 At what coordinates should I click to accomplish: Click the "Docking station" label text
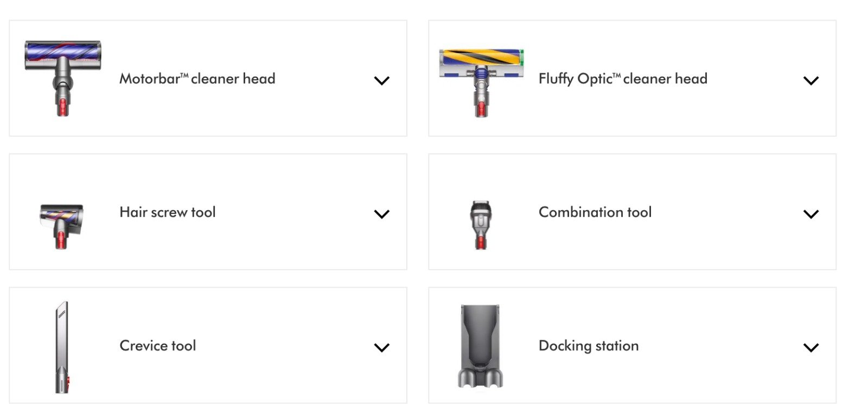point(588,346)
